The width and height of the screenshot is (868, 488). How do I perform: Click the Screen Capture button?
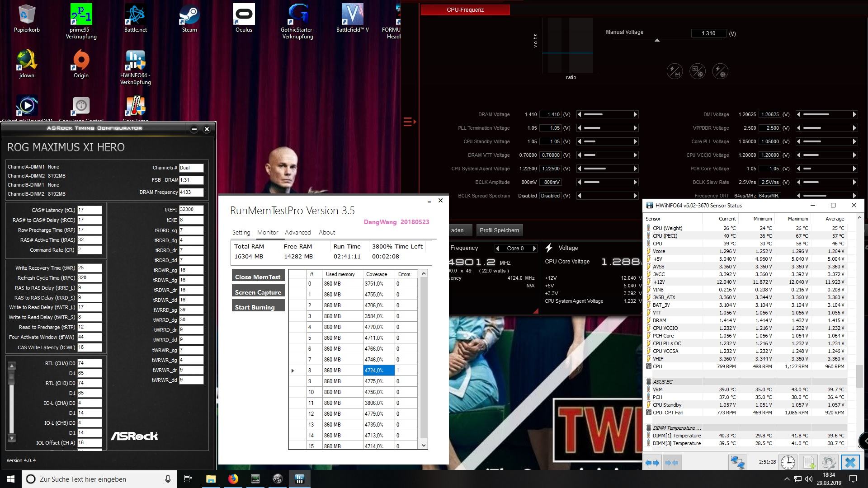[258, 291]
